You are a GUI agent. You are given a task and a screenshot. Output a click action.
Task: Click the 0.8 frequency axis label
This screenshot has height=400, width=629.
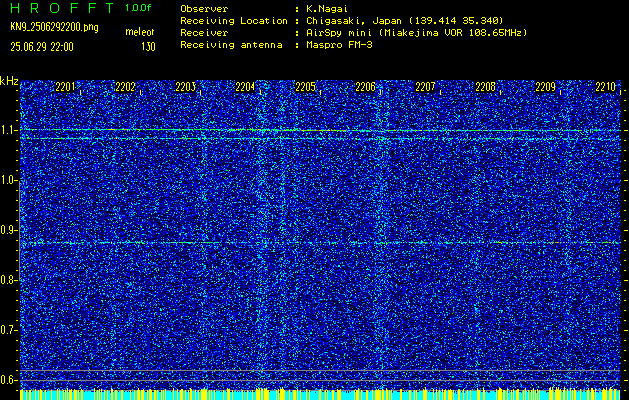point(9,280)
